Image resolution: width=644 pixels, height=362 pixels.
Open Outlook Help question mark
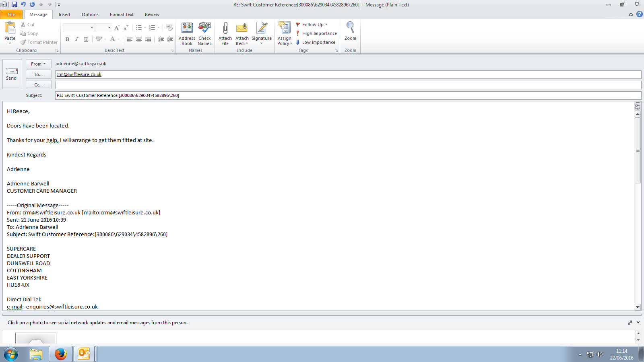coord(640,14)
